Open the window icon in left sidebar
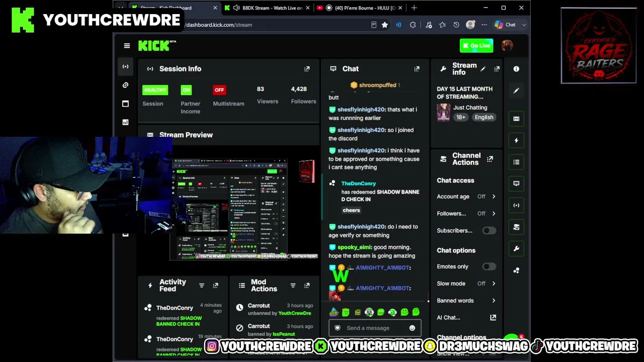The image size is (644, 362). coord(125,104)
